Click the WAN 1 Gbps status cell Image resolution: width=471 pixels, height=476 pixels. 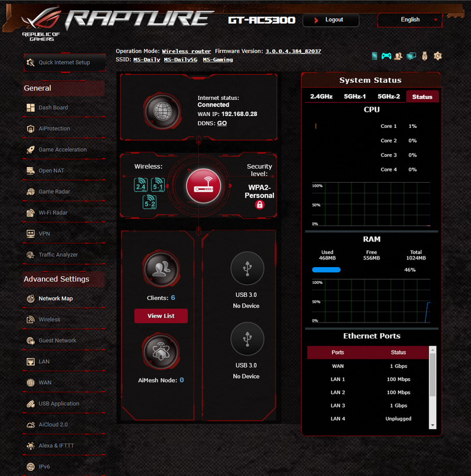click(398, 366)
